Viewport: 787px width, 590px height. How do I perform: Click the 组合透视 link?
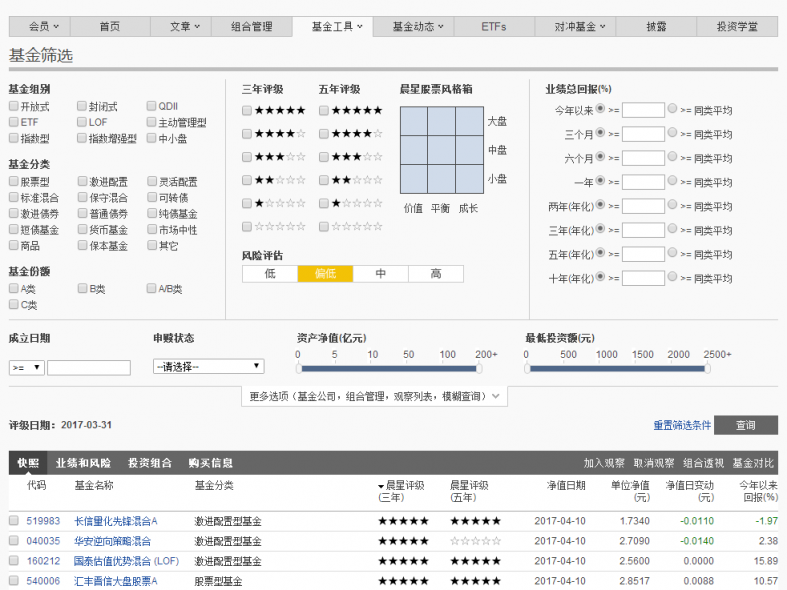(703, 463)
